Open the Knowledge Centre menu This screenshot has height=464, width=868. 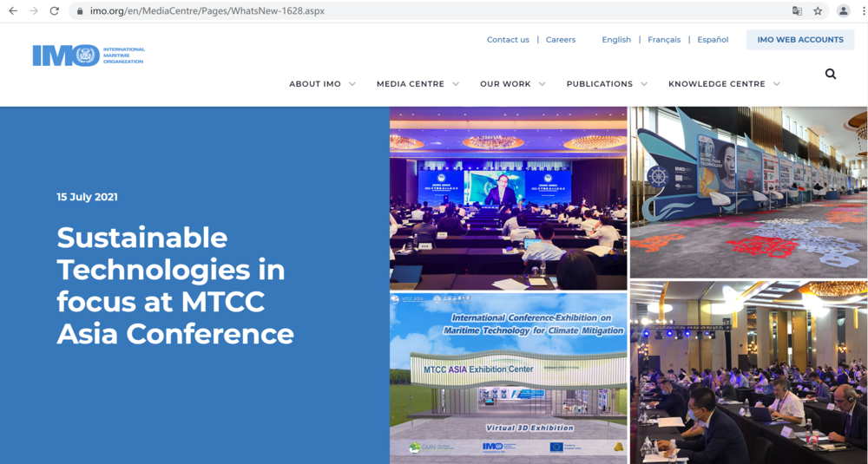[724, 84]
